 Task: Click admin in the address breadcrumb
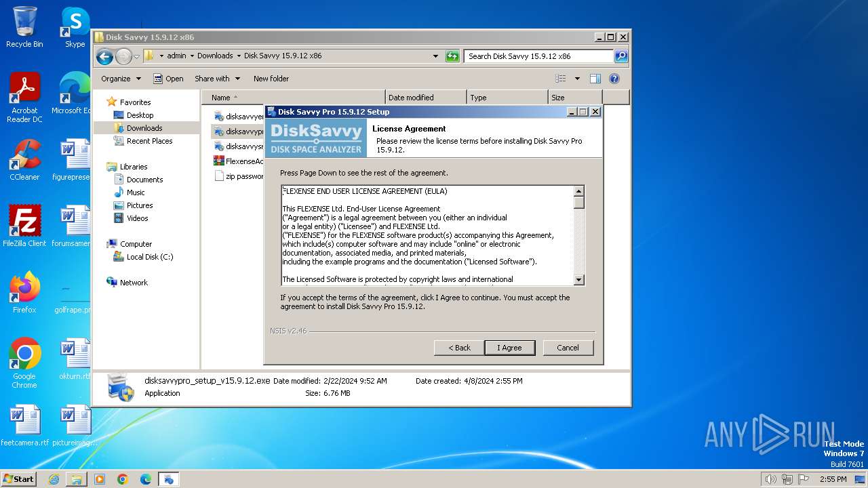pos(176,56)
